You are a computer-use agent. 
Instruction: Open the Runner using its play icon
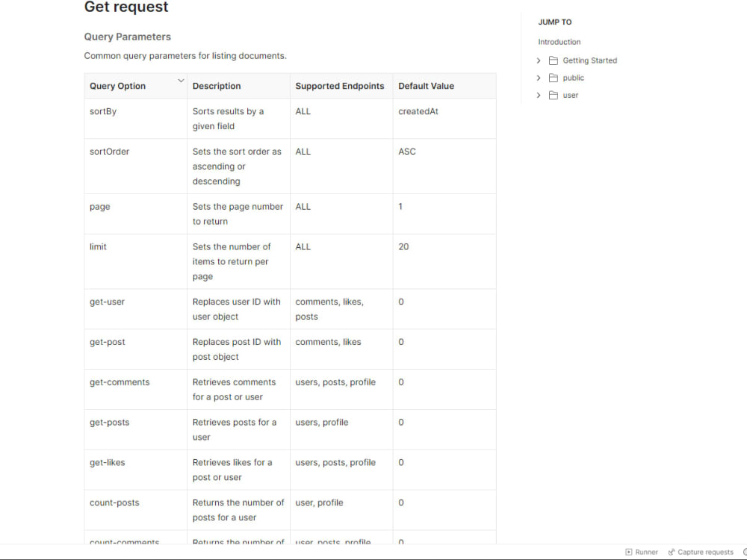coord(629,552)
